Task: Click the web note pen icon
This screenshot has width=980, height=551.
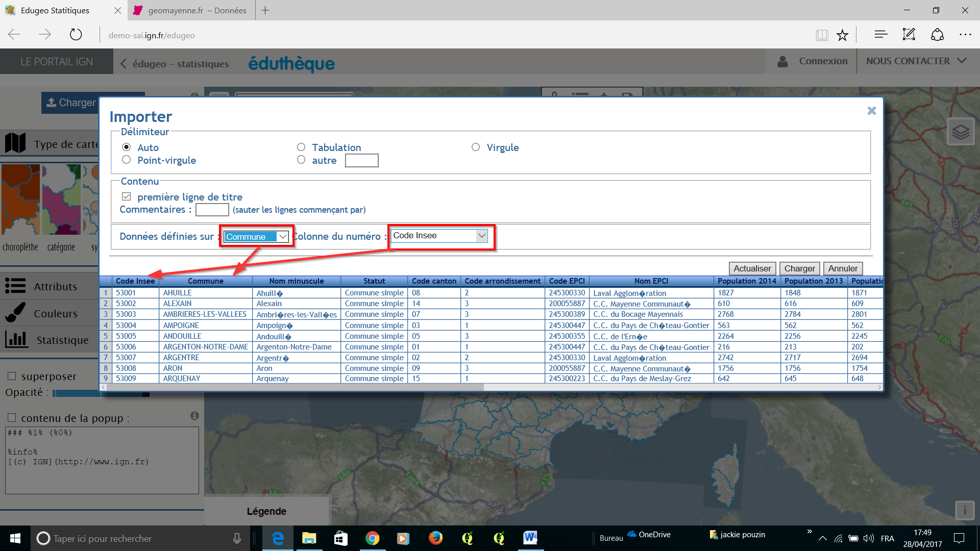Action: 909,35
